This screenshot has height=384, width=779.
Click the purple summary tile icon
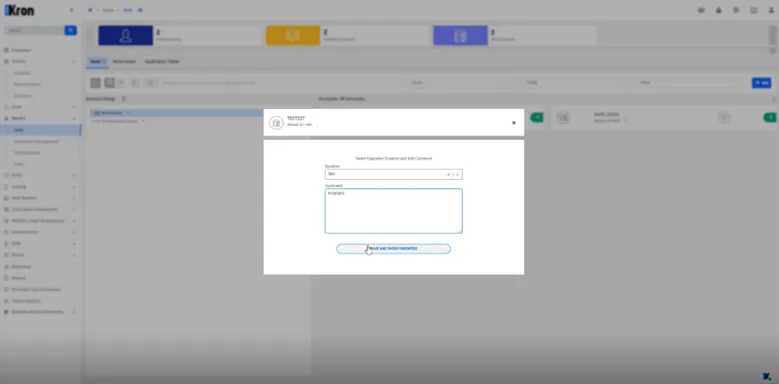click(460, 36)
